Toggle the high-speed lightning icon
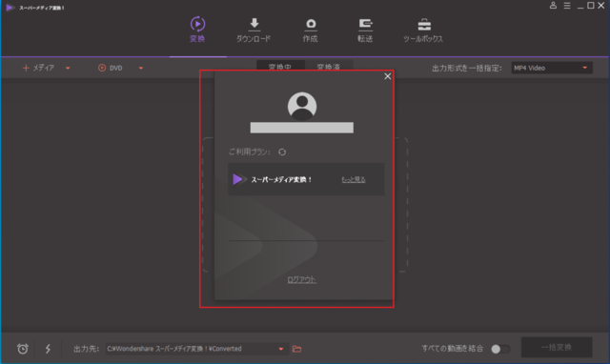 pyautogui.click(x=48, y=349)
